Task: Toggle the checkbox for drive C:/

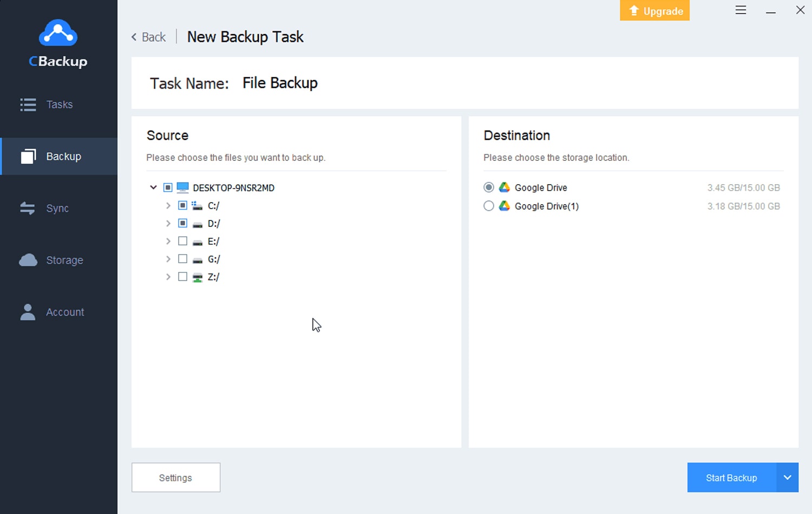Action: point(182,205)
